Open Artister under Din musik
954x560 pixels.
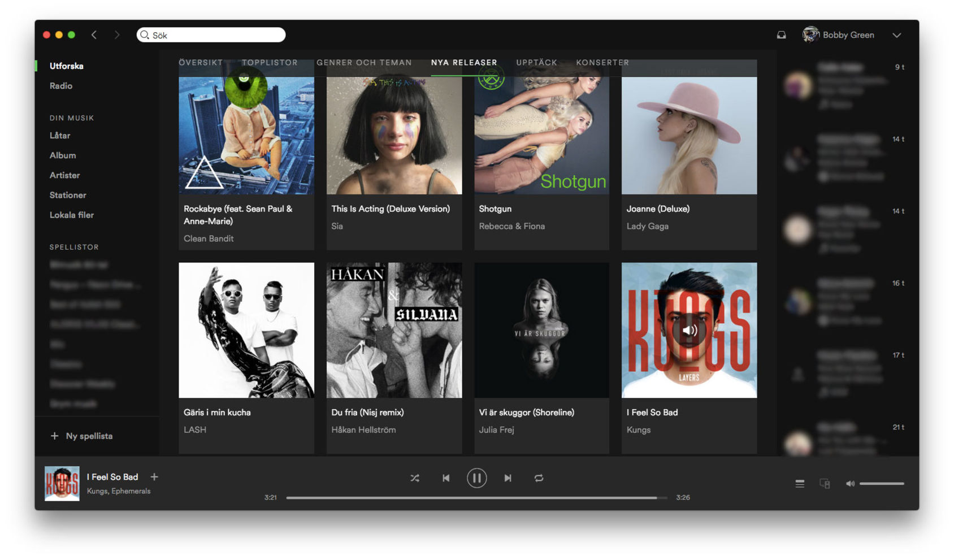coord(65,175)
